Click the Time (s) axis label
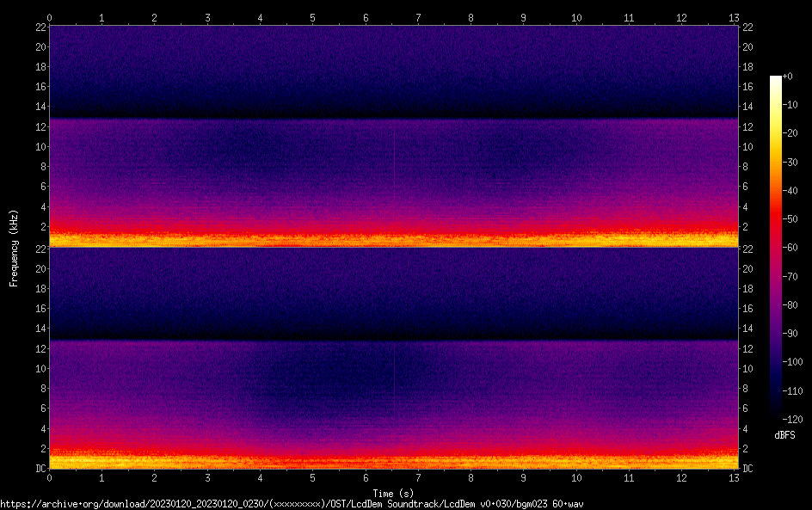Image resolution: width=812 pixels, height=510 pixels. point(394,493)
